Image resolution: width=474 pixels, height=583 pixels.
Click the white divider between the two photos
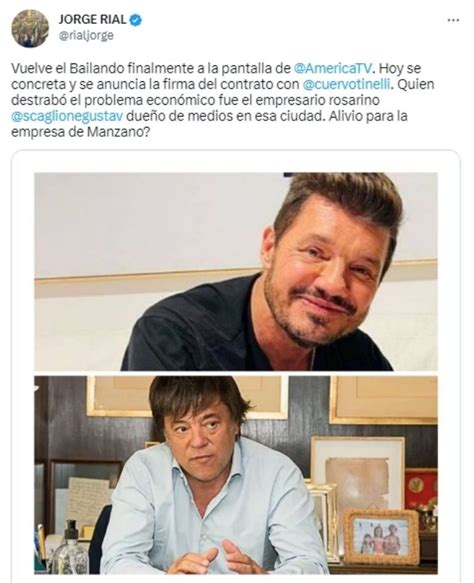tap(236, 373)
